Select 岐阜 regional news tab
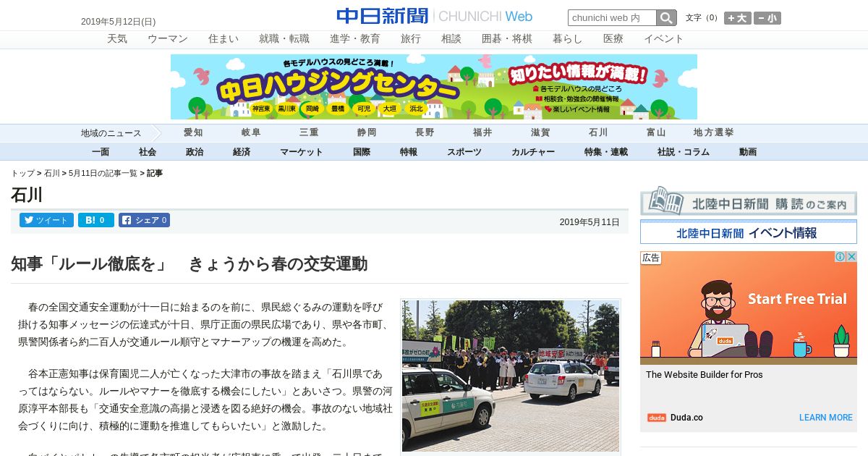868x456 pixels. (x=251, y=133)
